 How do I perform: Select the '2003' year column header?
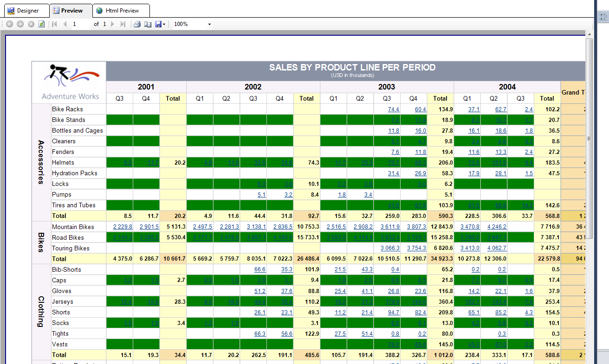pos(387,87)
